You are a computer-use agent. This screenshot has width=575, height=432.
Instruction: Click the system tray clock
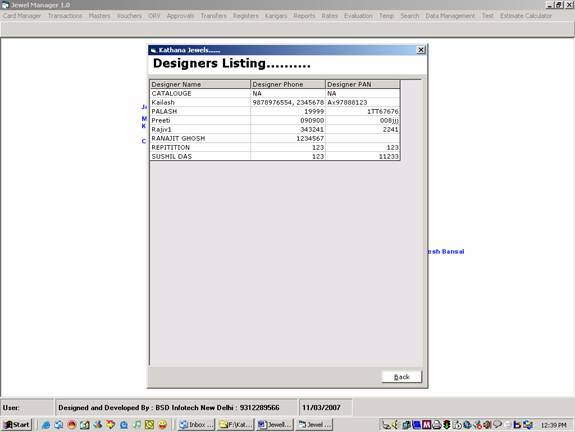[x=554, y=425]
